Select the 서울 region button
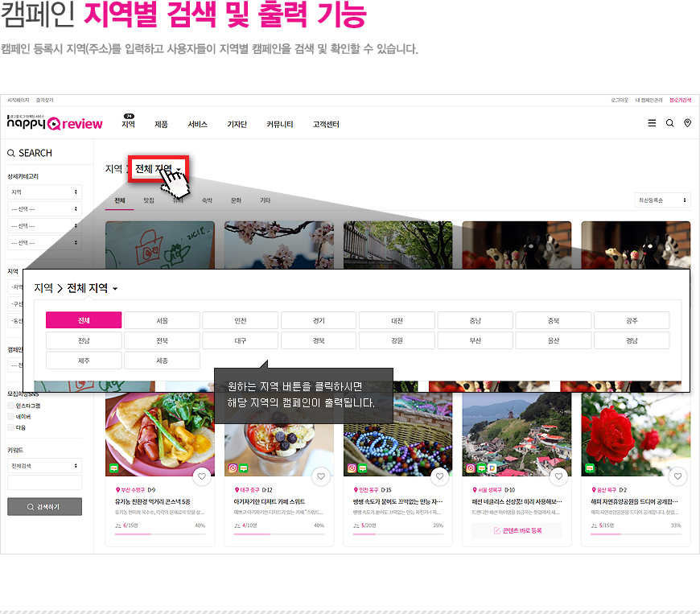This screenshot has height=614, width=700. 162,320
